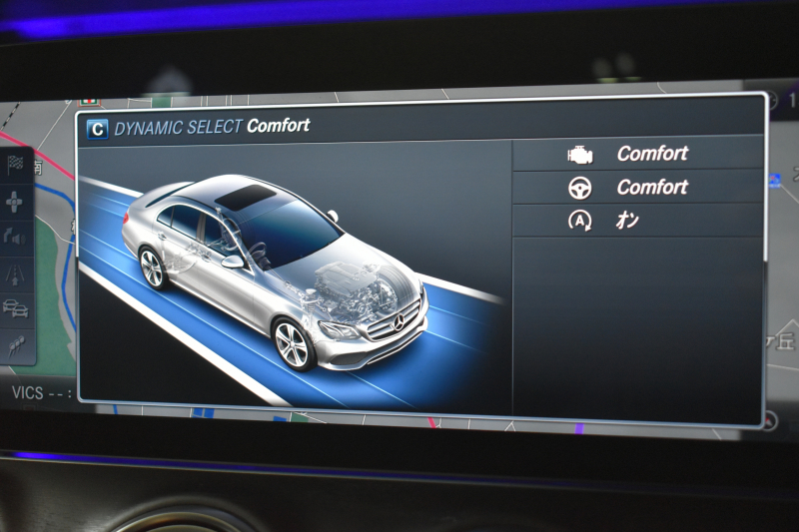799x532 pixels.
Task: Select DYNAMIC SELECT Comfort title bar
Action: point(278,127)
